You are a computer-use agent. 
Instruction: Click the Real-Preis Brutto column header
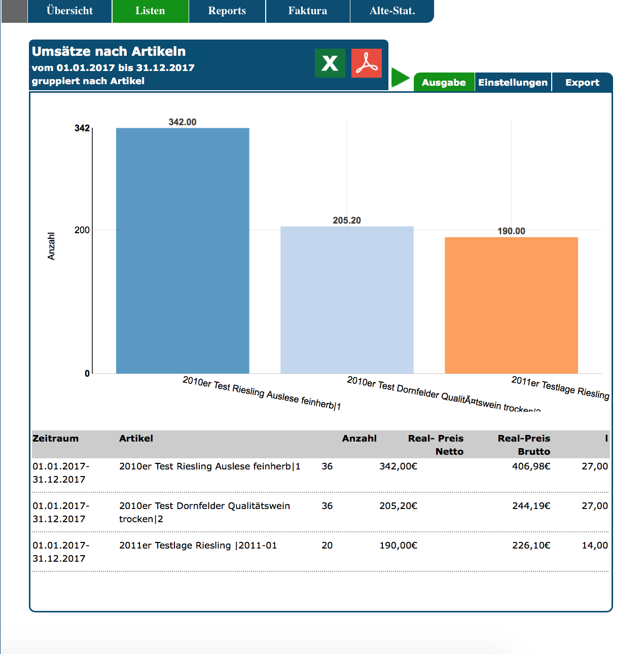click(x=524, y=445)
